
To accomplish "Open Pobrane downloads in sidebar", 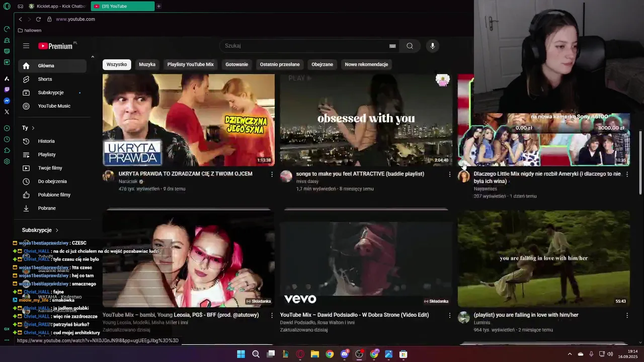I will (52, 208).
